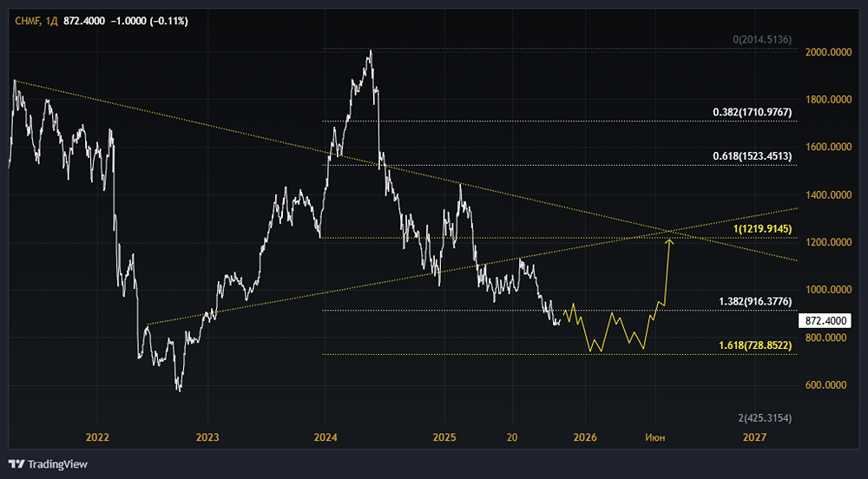This screenshot has width=868, height=479.
Task: Click the TradingView brand text
Action: coord(57,464)
